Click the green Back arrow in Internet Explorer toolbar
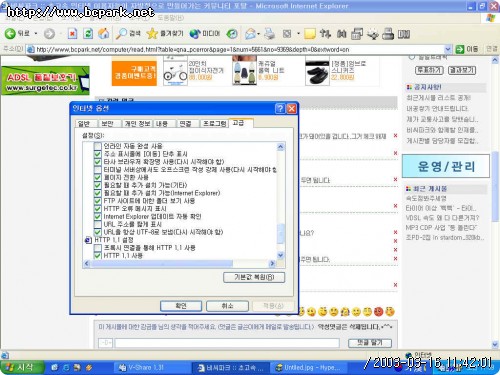Viewport: 500px width, 375px height. click(10, 33)
